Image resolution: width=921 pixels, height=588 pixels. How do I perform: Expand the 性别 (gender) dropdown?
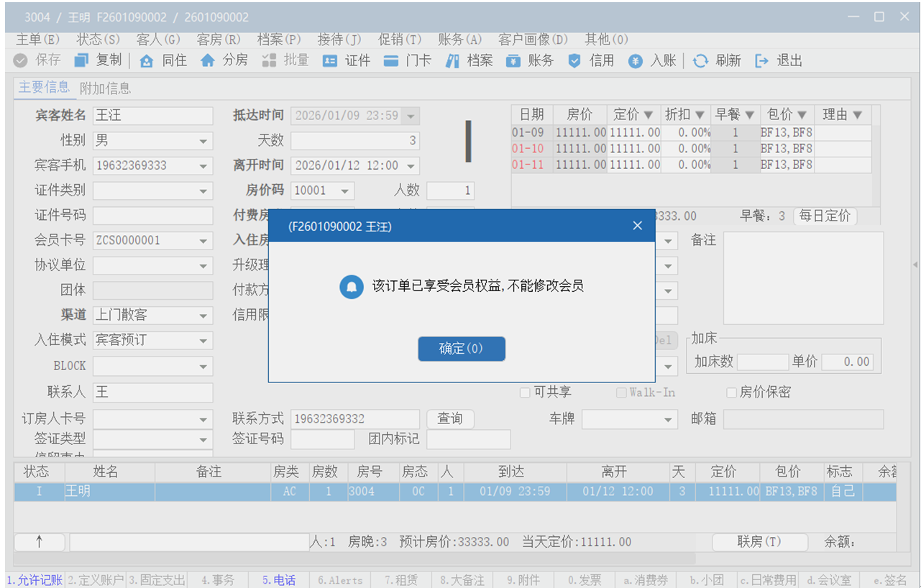(x=204, y=141)
